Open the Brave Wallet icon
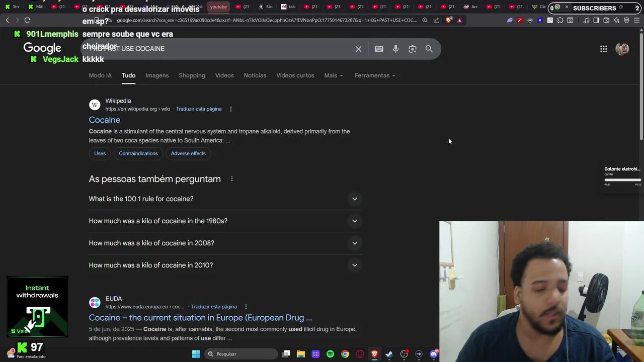 coord(606,20)
